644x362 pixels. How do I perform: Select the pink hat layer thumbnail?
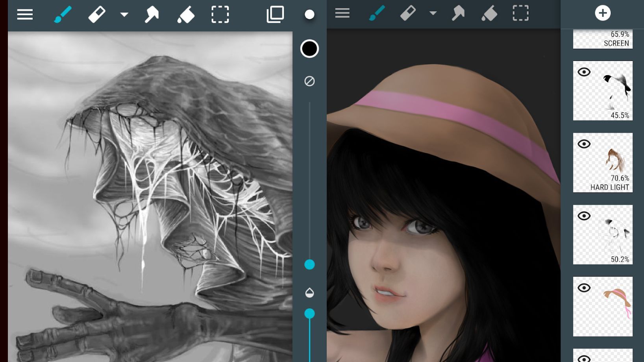coord(602,307)
